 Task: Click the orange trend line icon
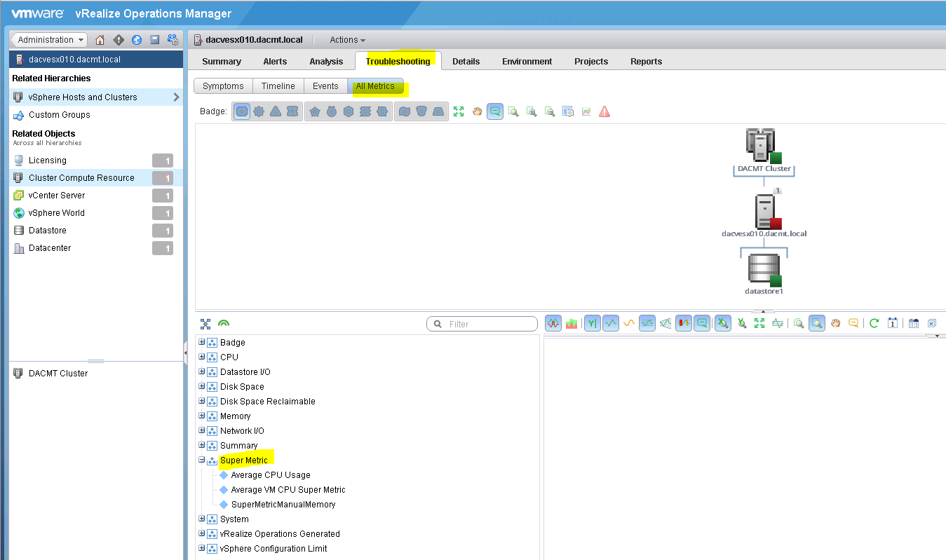pyautogui.click(x=629, y=323)
